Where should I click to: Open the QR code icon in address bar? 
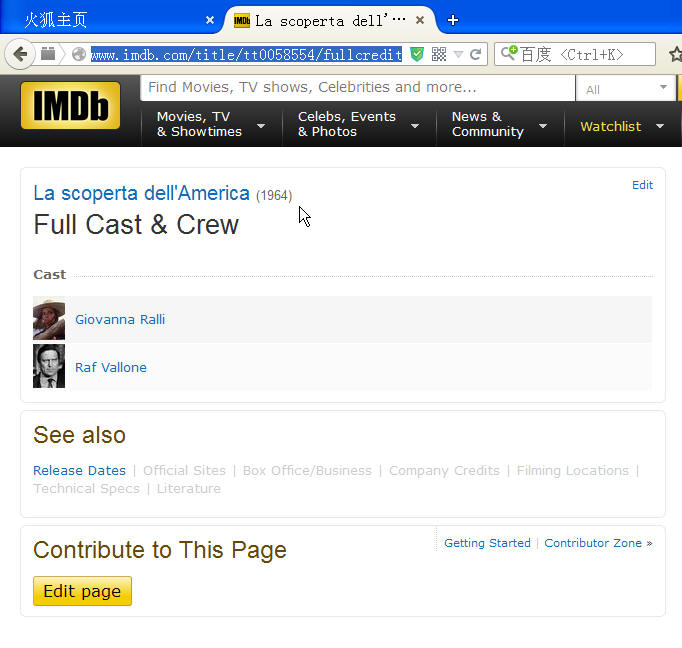click(x=439, y=54)
